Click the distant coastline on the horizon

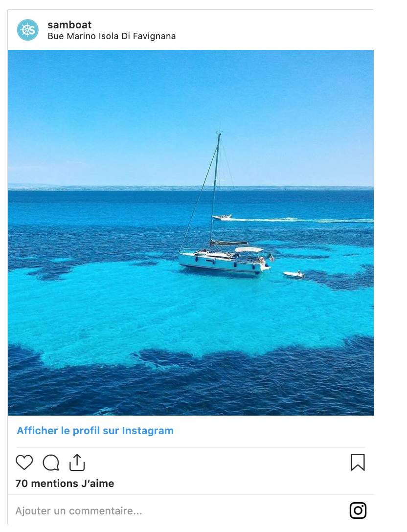pyautogui.click(x=147, y=187)
